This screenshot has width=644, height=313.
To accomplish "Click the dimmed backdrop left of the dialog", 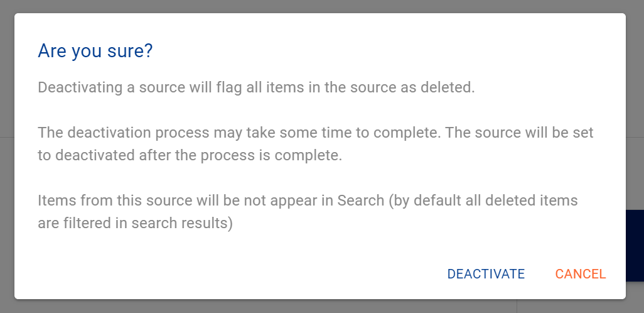I will 6,157.
